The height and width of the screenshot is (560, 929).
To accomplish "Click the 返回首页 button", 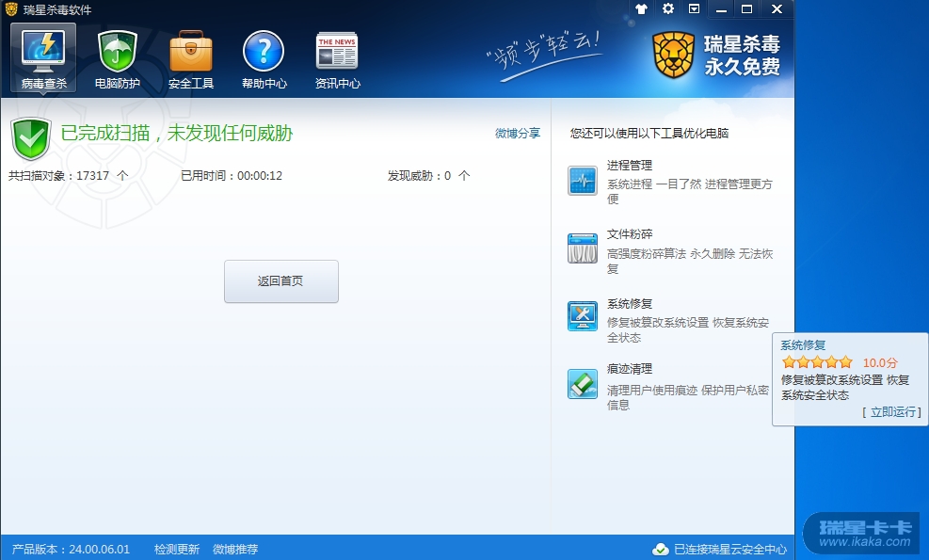I will 280,280.
